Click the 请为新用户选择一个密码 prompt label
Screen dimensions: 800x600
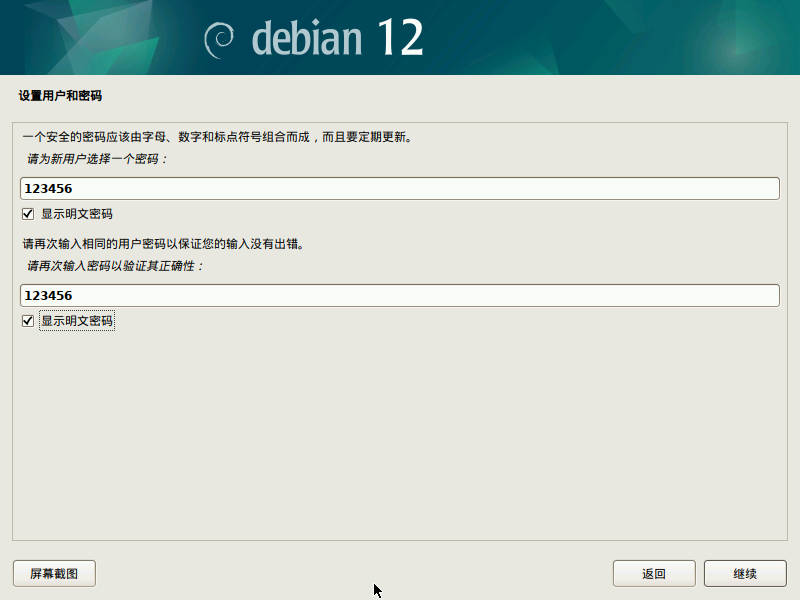(x=96, y=159)
